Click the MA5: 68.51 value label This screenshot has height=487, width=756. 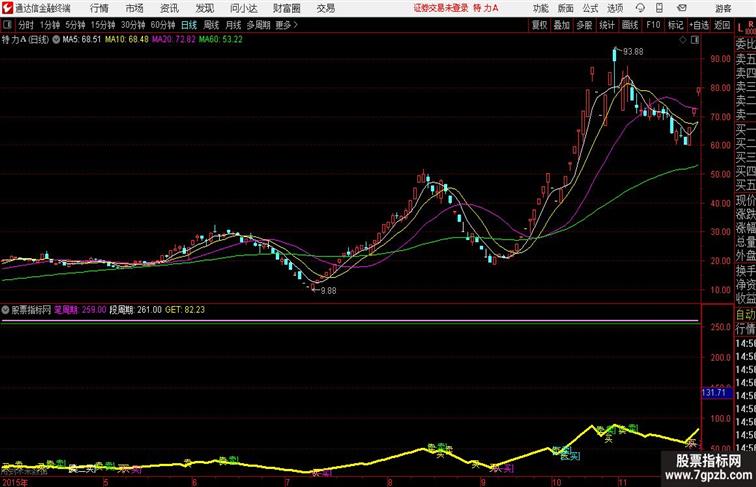(81, 40)
